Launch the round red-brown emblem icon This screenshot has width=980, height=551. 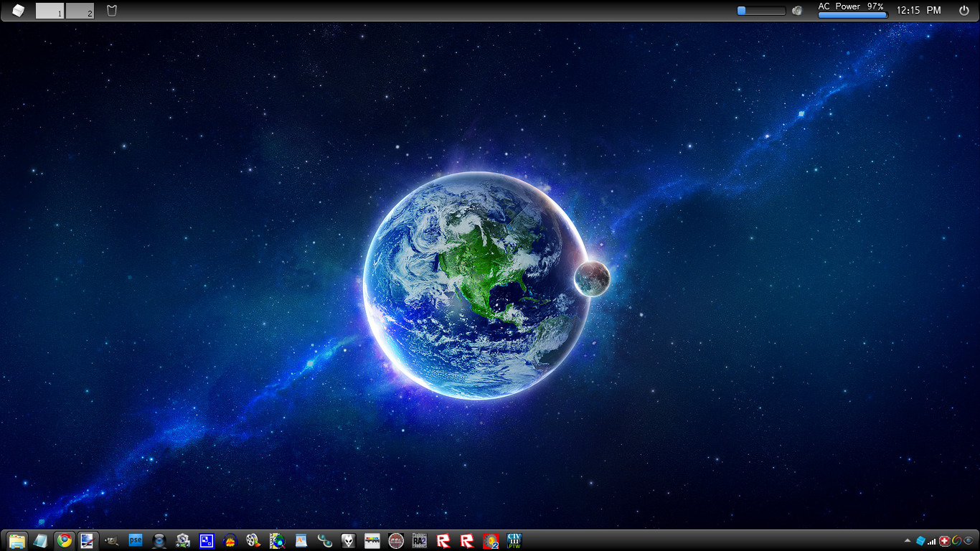pos(395,540)
